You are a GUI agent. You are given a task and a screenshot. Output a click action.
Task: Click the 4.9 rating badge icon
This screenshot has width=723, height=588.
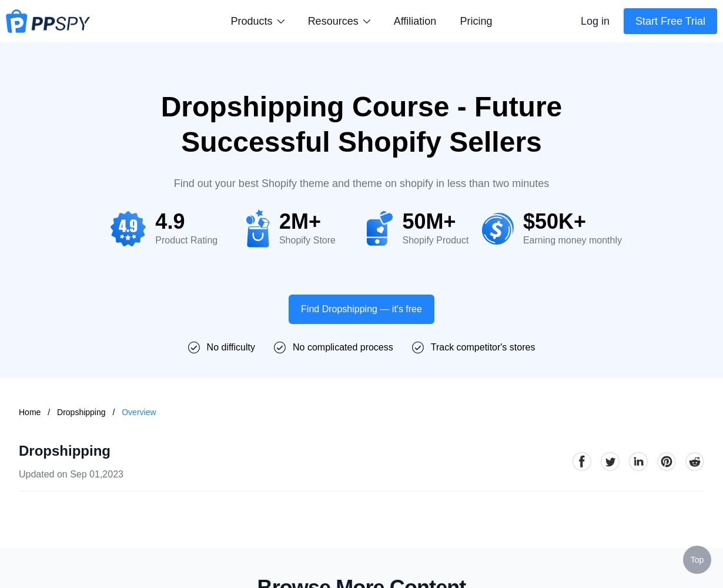pos(128,229)
